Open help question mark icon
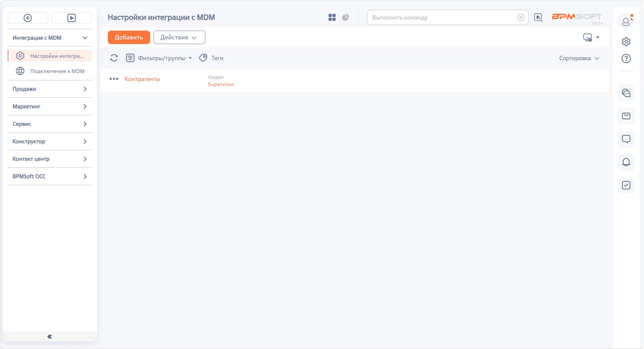Viewport: 644px width, 349px height. [626, 59]
